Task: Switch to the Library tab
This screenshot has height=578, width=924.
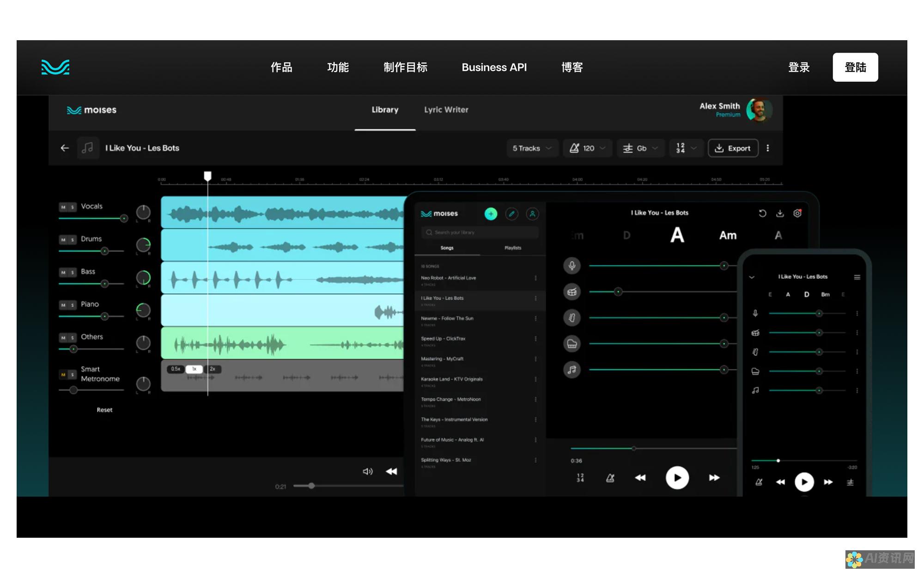Action: click(385, 110)
